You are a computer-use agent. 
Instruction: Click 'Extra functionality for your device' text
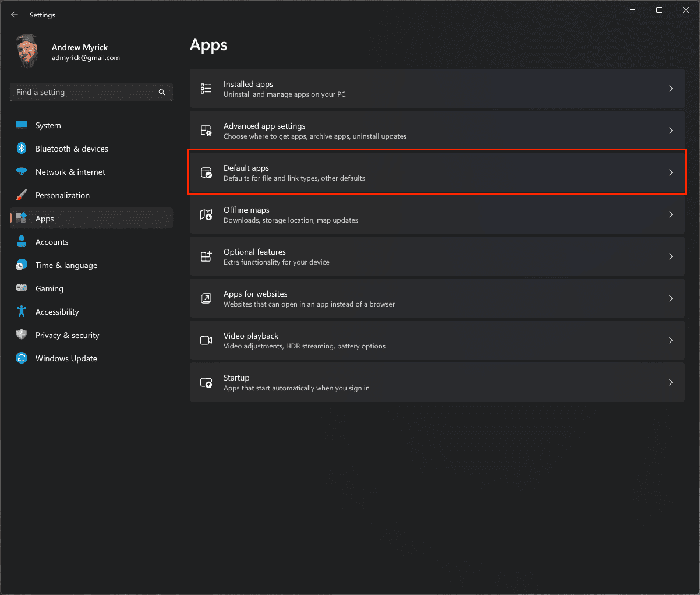[277, 262]
